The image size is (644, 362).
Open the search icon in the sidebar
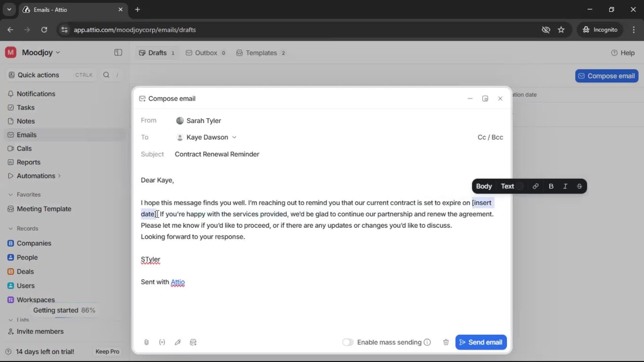106,75
